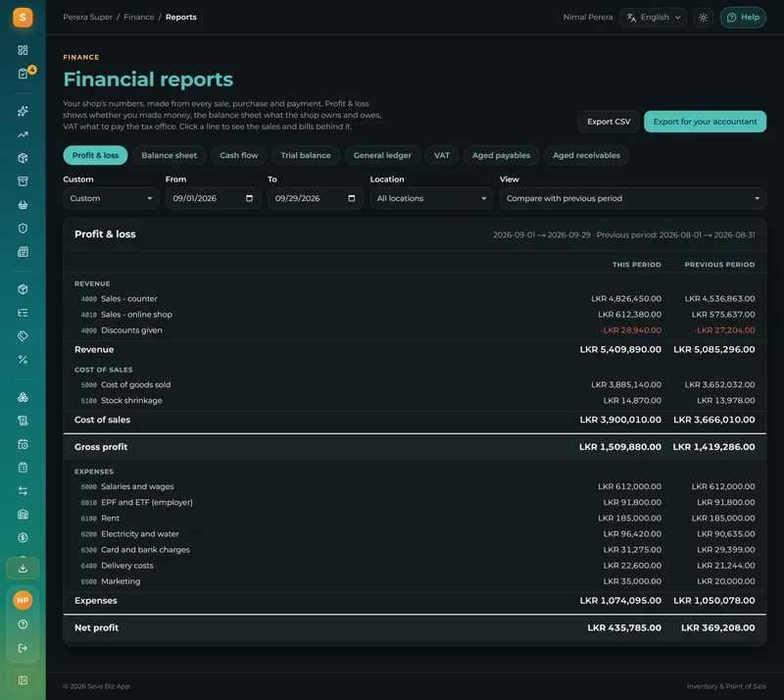Open the Rent expense line
This screenshot has width=784, height=700.
[415, 519]
